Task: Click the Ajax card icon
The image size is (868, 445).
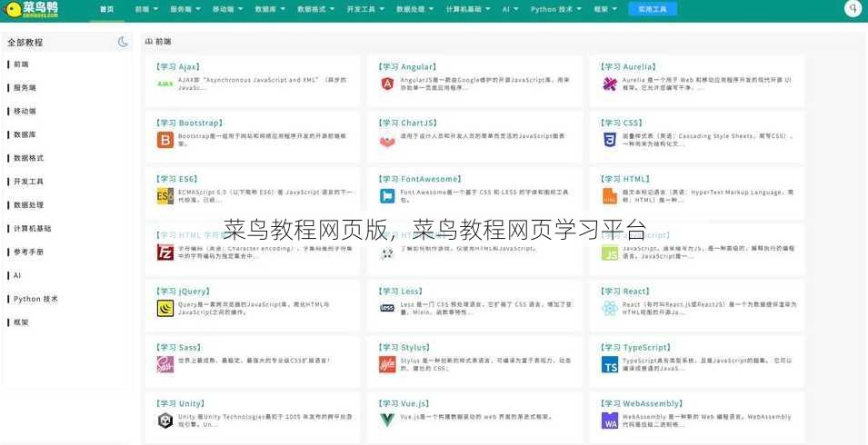Action: point(165,84)
